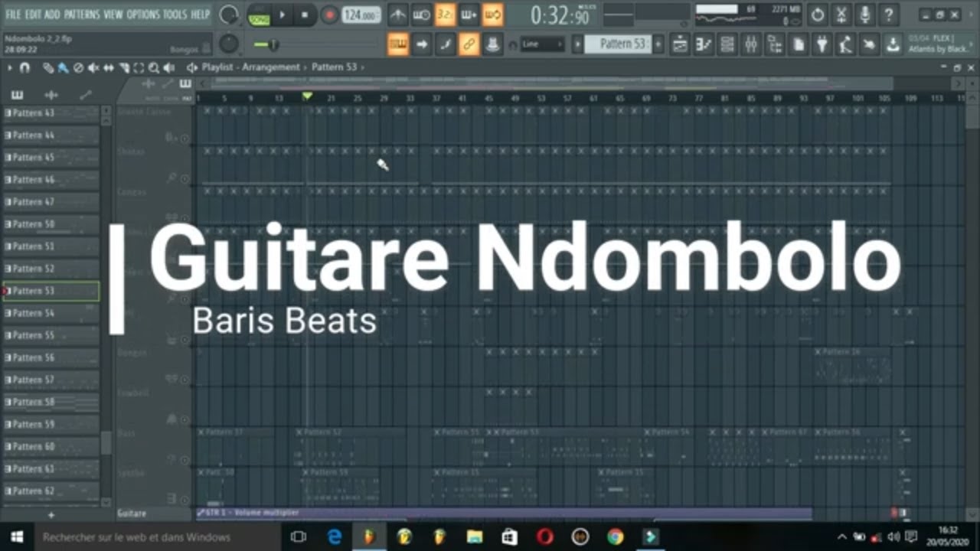Click the plus button next to Pattern 53
Screen dimensions: 980x551
658,44
